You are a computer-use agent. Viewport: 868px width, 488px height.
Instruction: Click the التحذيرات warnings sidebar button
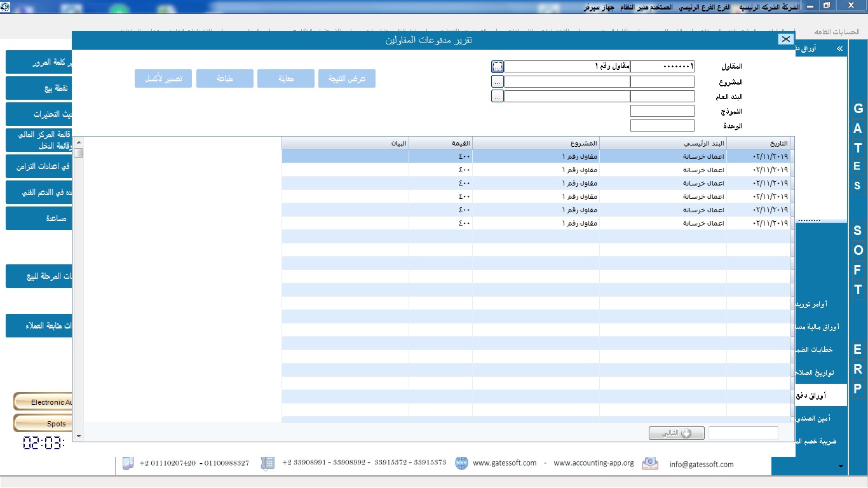point(39,114)
